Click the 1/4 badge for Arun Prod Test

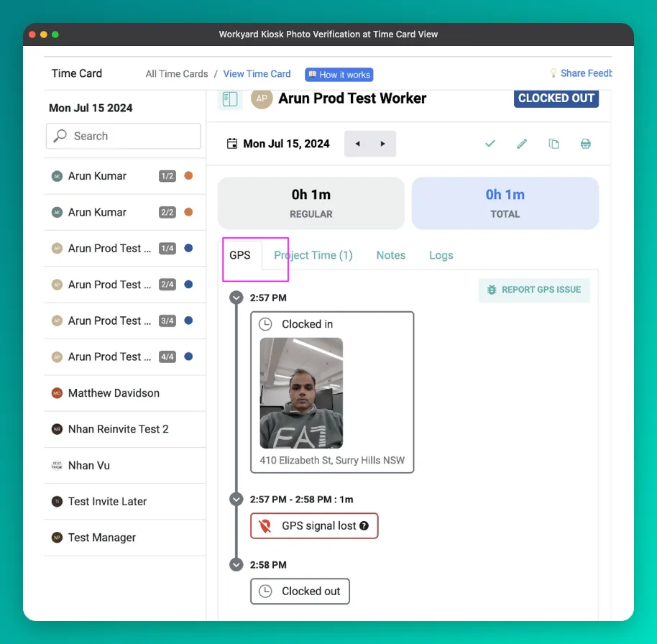167,249
